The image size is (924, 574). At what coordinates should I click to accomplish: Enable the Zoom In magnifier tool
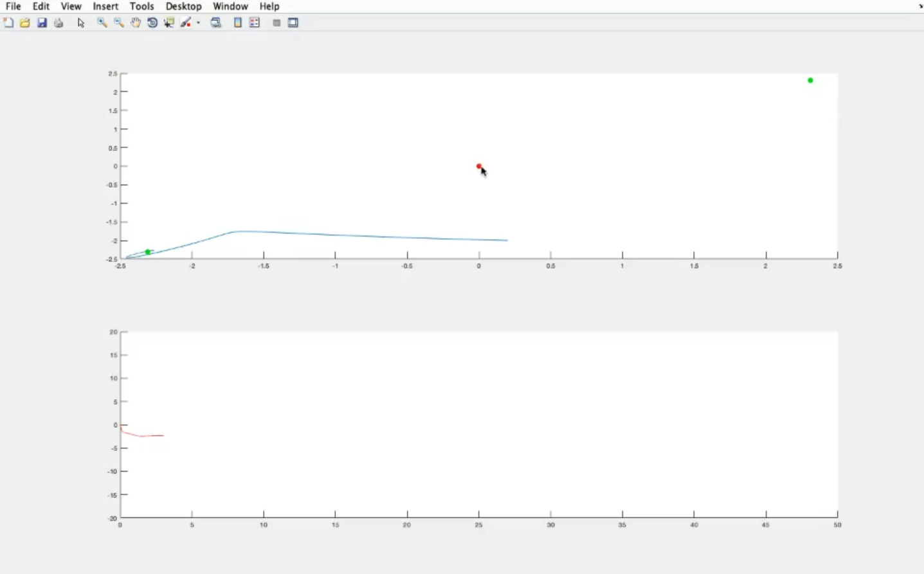click(x=102, y=22)
